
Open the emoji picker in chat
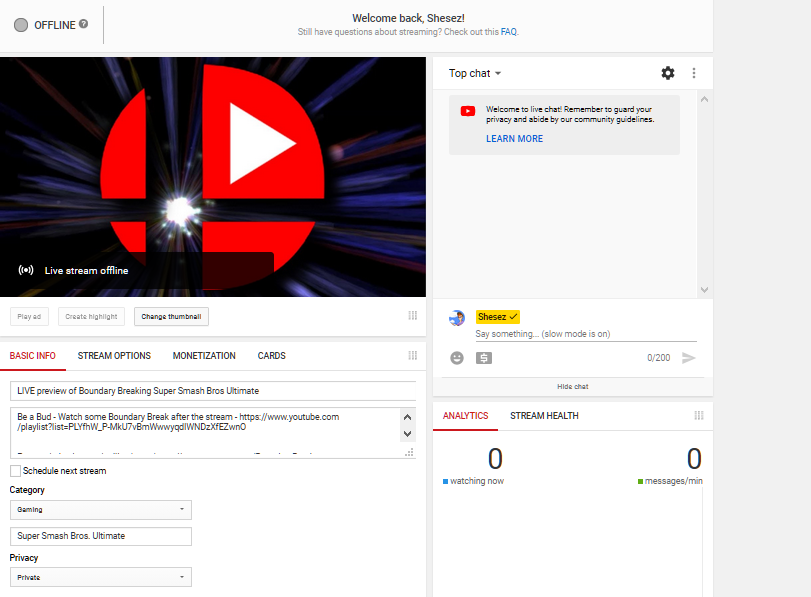click(x=457, y=358)
